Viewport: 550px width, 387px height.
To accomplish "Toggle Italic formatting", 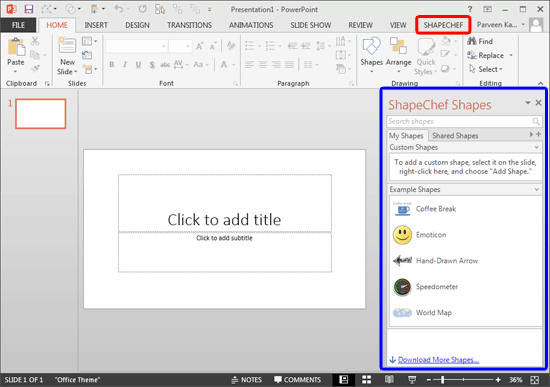I will 125,65.
